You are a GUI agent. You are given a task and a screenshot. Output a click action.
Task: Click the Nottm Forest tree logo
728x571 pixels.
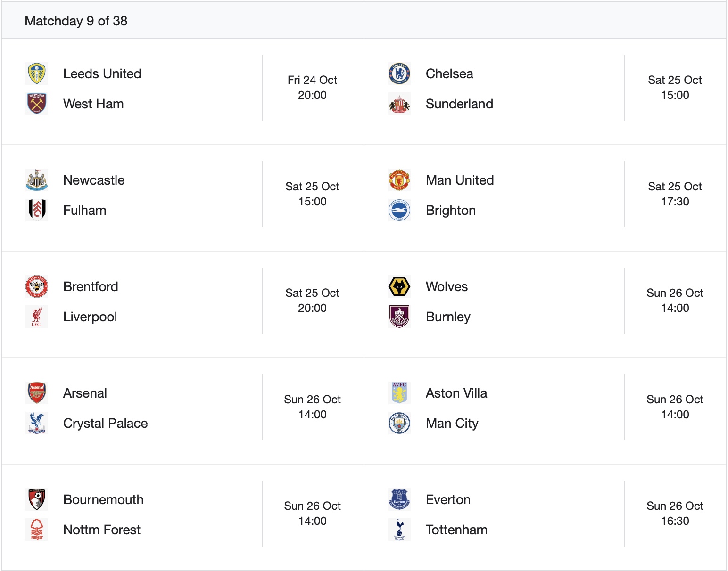coord(37,530)
